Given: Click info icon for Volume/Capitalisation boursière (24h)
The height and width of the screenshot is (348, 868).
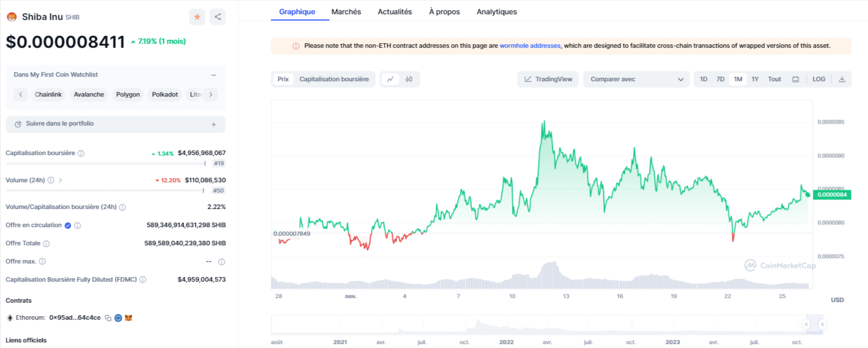Looking at the screenshot, I should tap(122, 207).
